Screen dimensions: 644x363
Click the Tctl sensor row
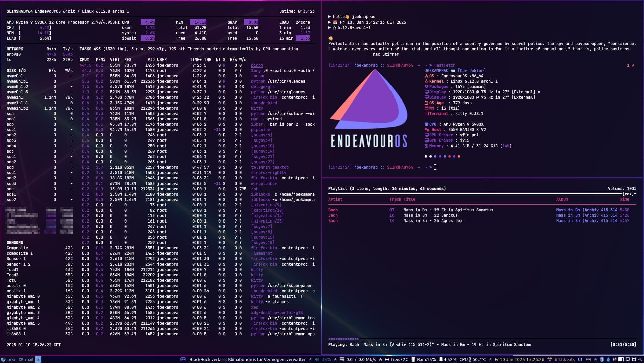click(40, 280)
